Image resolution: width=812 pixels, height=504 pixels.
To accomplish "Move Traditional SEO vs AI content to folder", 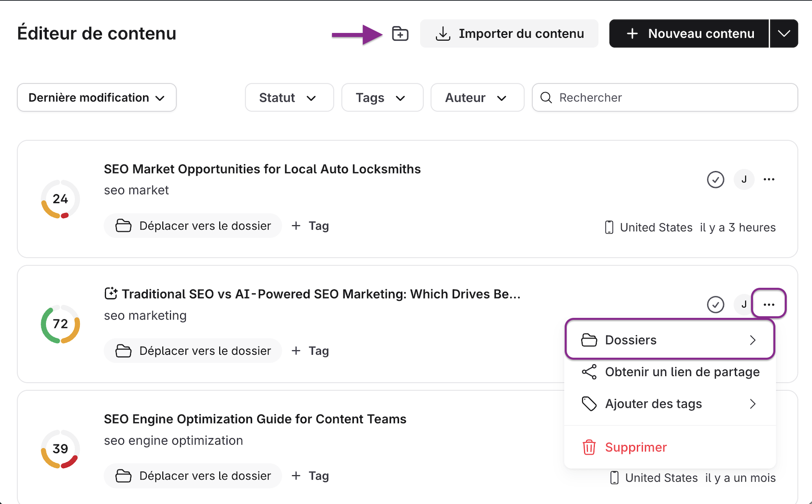I will (193, 351).
